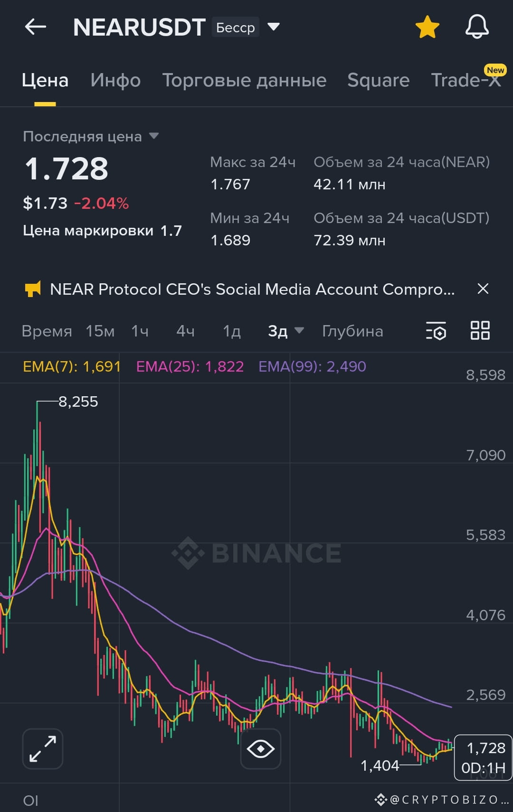Select the 4ч timeframe
513x812 pixels.
point(185,331)
